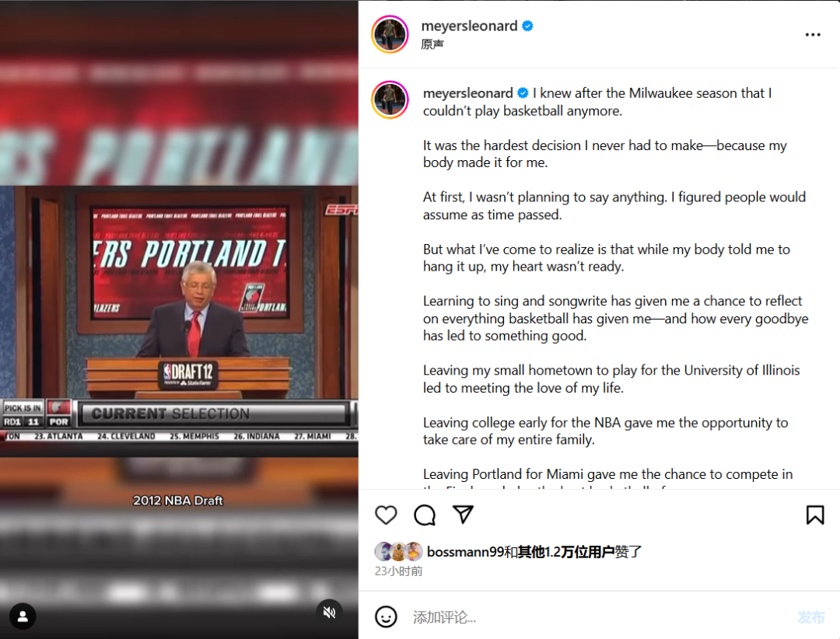The image size is (840, 639).
Task: Share the post with the paper plane icon
Action: (x=463, y=514)
